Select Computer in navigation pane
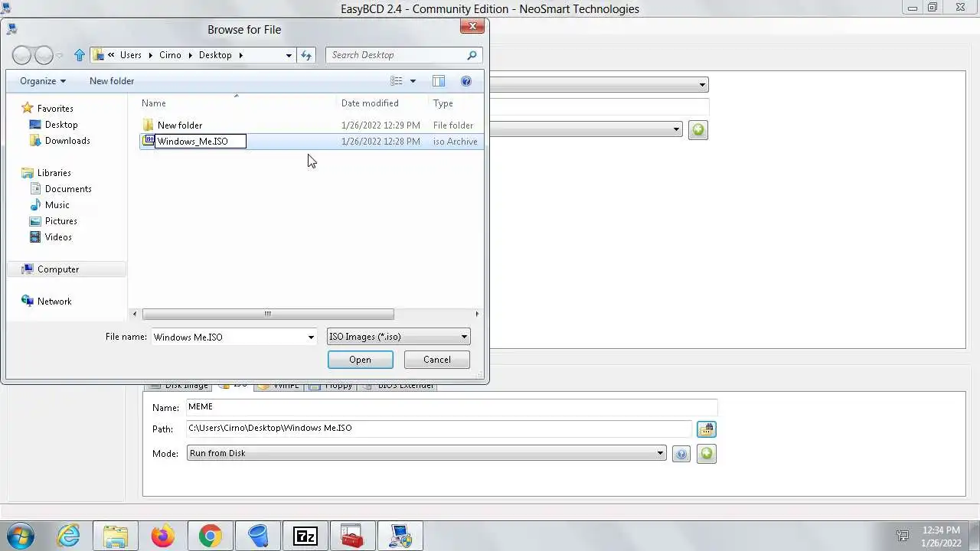The image size is (980, 551). 58,269
